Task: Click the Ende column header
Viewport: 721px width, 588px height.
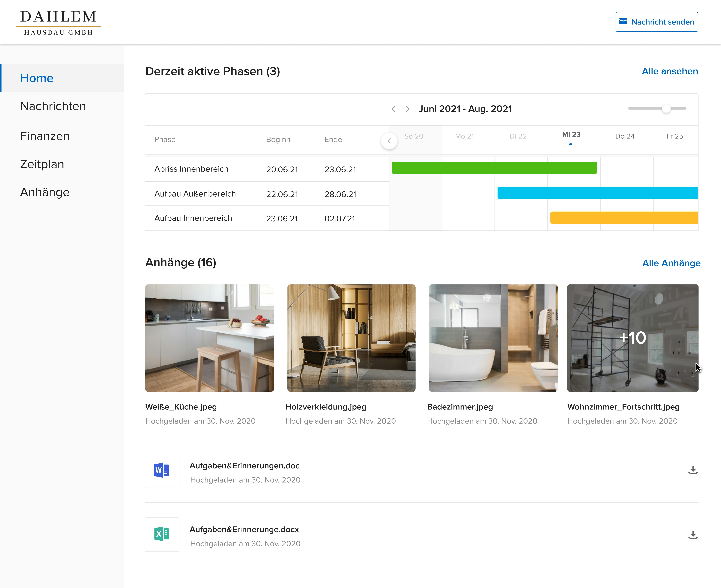Action: pyautogui.click(x=333, y=139)
